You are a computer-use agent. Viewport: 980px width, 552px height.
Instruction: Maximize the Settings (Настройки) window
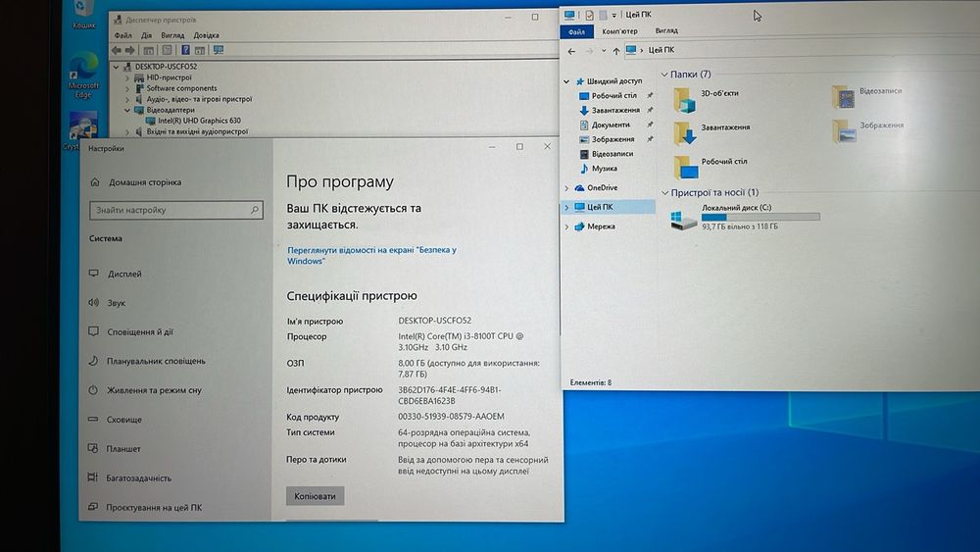(x=519, y=147)
